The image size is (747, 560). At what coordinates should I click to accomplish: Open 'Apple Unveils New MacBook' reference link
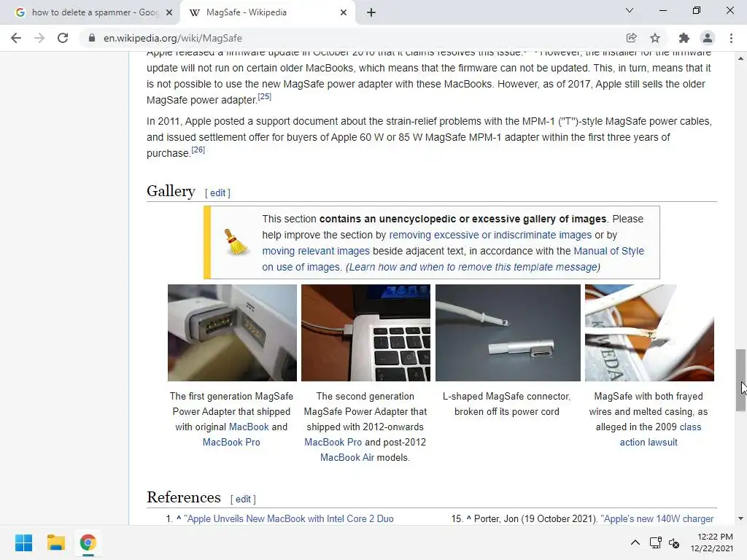pyautogui.click(x=289, y=519)
